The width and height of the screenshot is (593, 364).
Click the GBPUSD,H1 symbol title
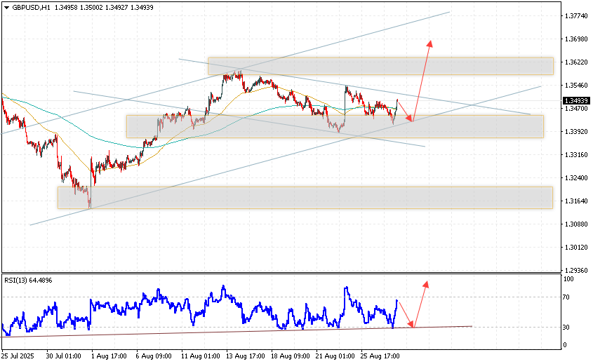coord(31,7)
